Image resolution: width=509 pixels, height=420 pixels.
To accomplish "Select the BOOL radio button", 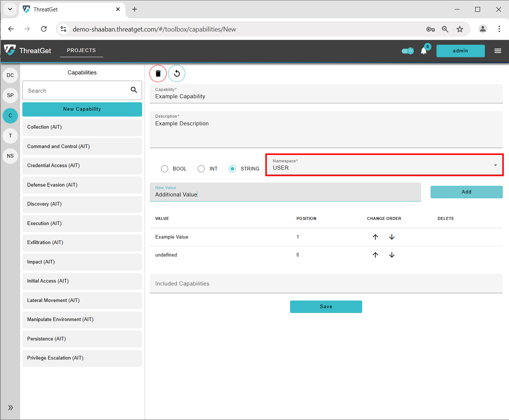I will pos(165,169).
